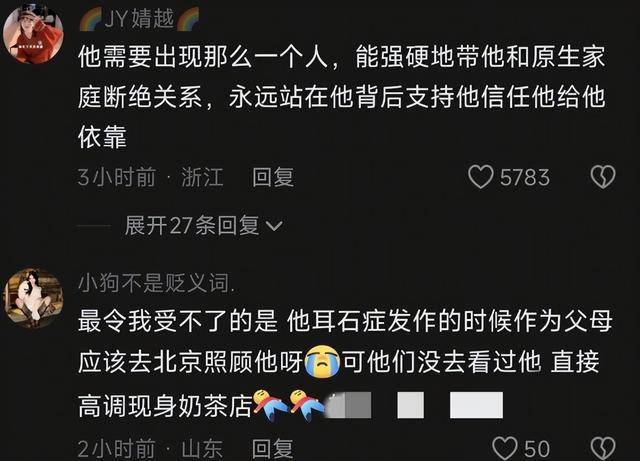Select the crying face emoji in comment
The width and height of the screenshot is (640, 461).
pyautogui.click(x=322, y=361)
